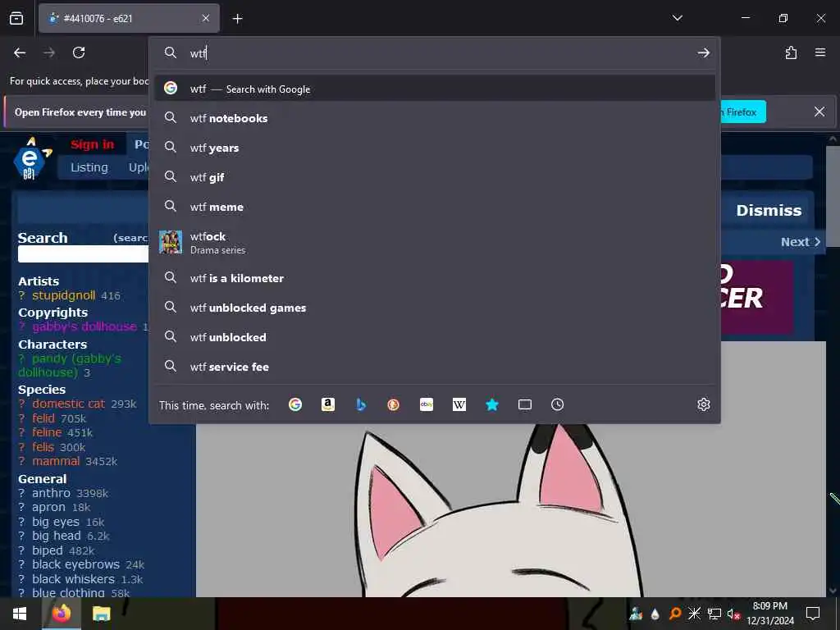
Task: Click the muted volume tray icon
Action: tap(733, 614)
